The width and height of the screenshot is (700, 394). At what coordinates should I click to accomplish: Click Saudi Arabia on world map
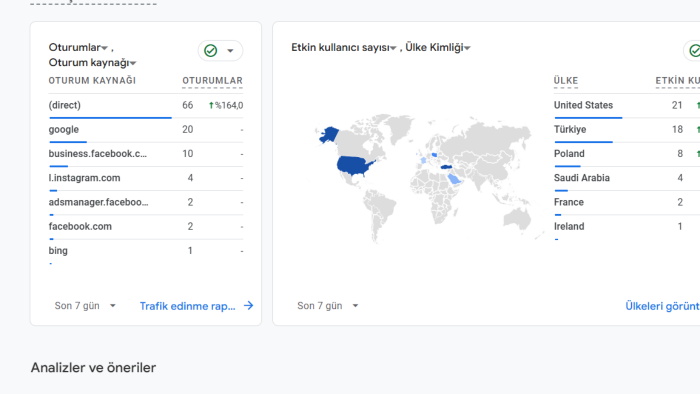tap(454, 178)
